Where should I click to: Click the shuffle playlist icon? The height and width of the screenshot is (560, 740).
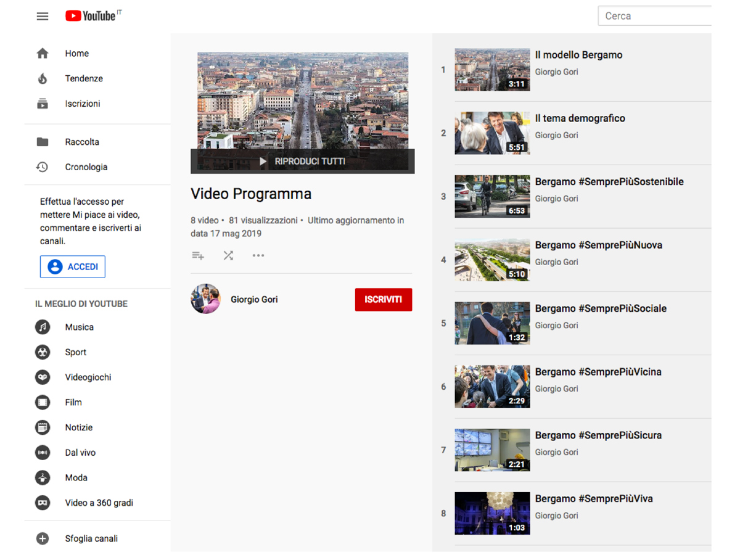click(x=228, y=255)
